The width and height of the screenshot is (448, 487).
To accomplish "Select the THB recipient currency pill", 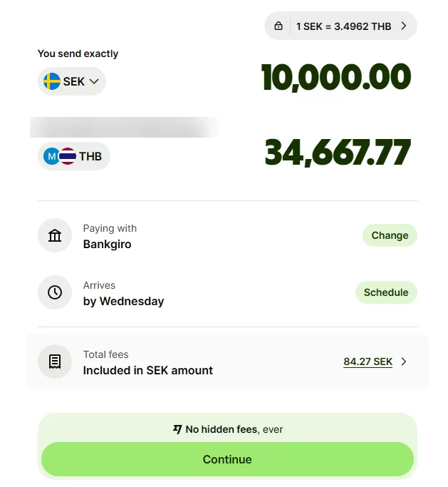I will [x=74, y=156].
